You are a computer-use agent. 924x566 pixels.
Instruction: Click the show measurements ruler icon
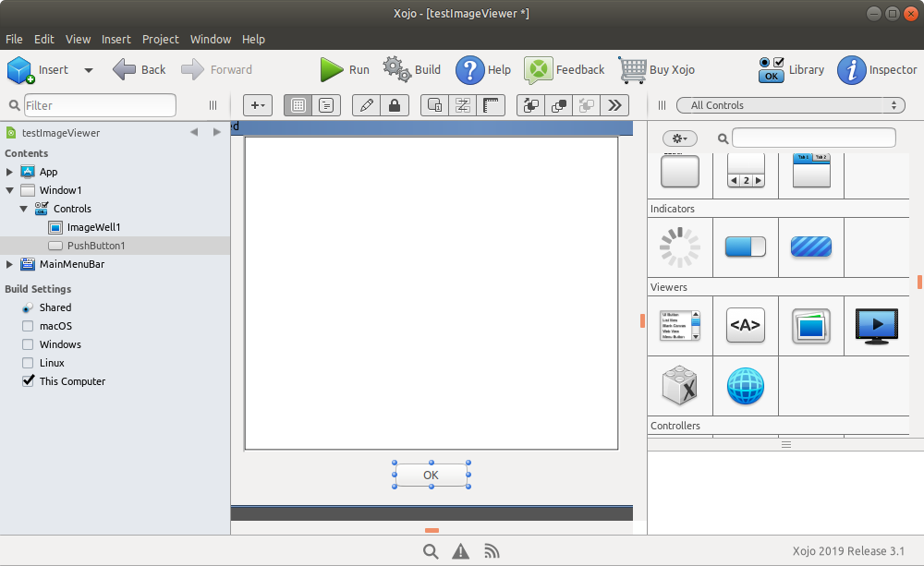[x=491, y=105]
